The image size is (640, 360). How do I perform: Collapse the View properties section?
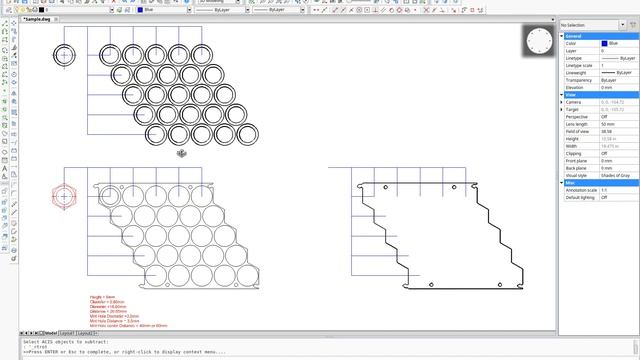(562, 95)
